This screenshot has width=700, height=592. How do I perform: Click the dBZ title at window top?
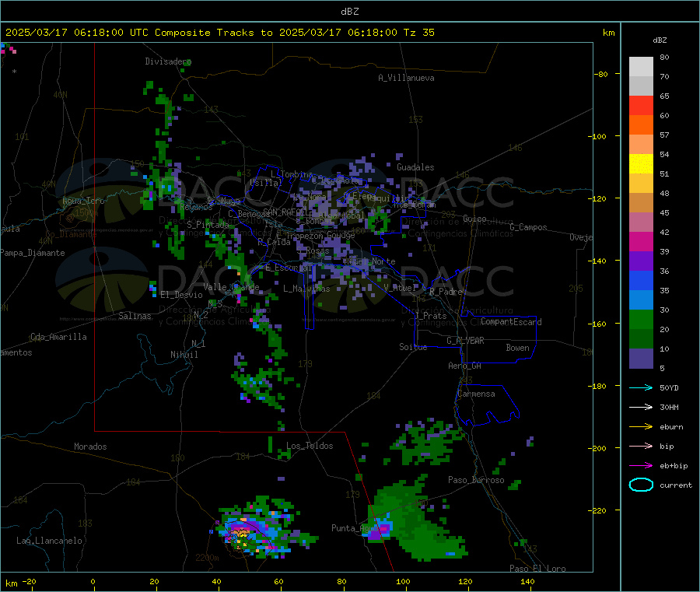[349, 12]
